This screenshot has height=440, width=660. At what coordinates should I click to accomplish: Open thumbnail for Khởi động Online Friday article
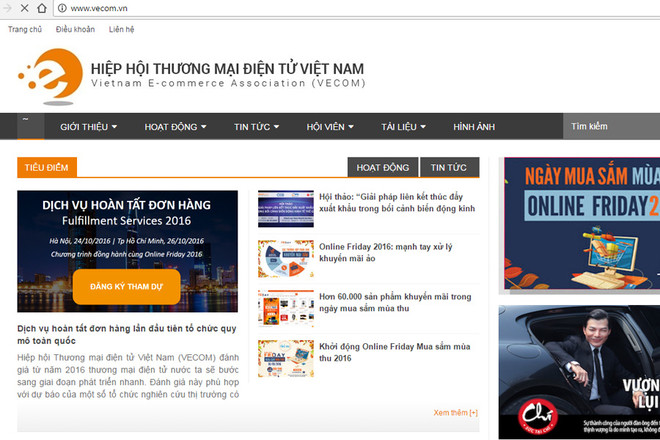coord(286,358)
